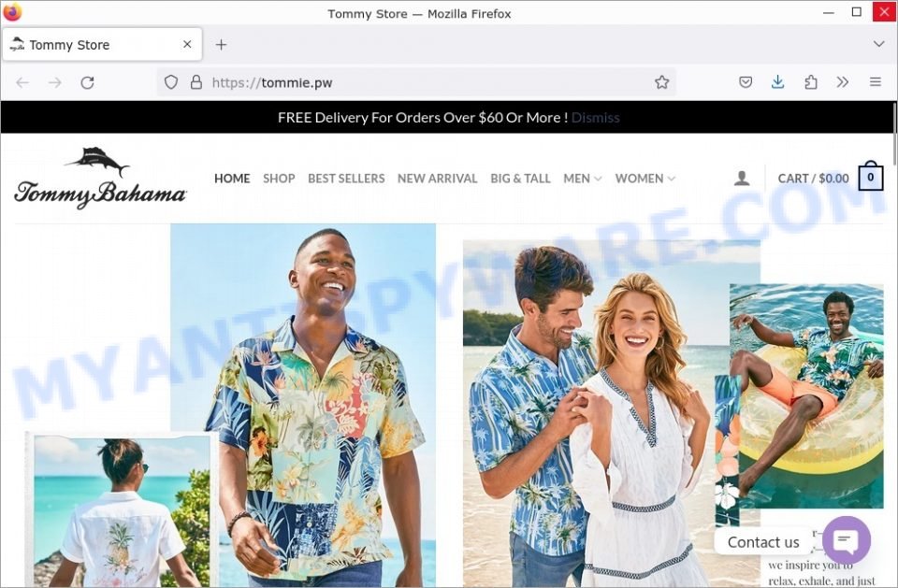Open the Extensions puzzle icon

pyautogui.click(x=810, y=82)
